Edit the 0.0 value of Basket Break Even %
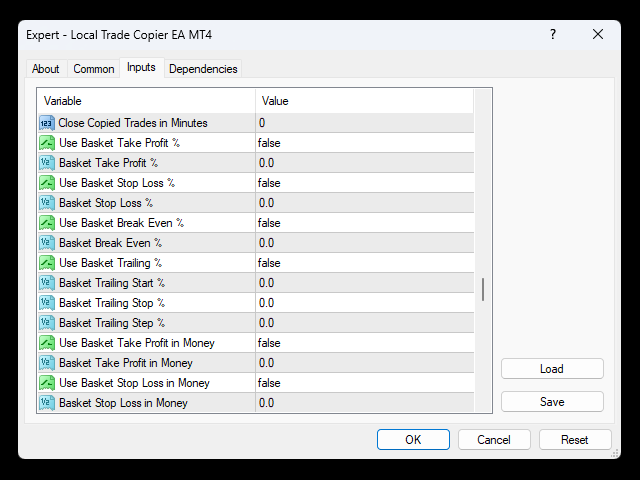 point(365,243)
